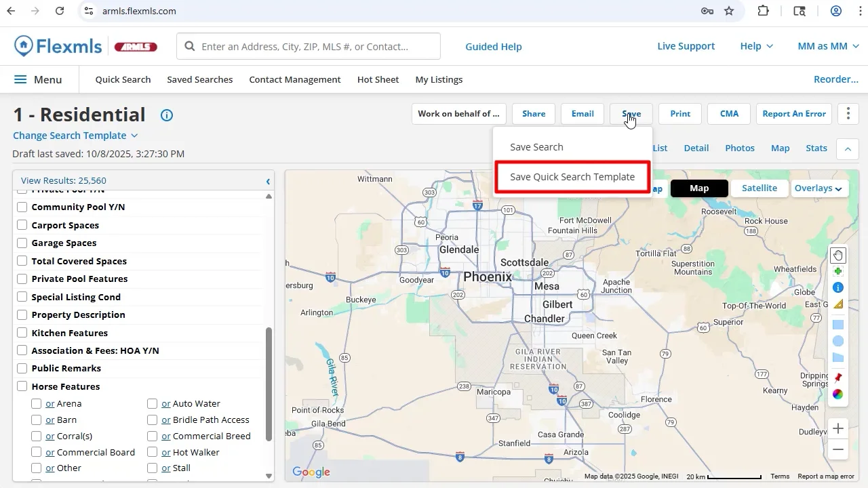Enable the Kitchen Features field checkbox
Viewport: 868px width, 488px height.
tap(22, 333)
